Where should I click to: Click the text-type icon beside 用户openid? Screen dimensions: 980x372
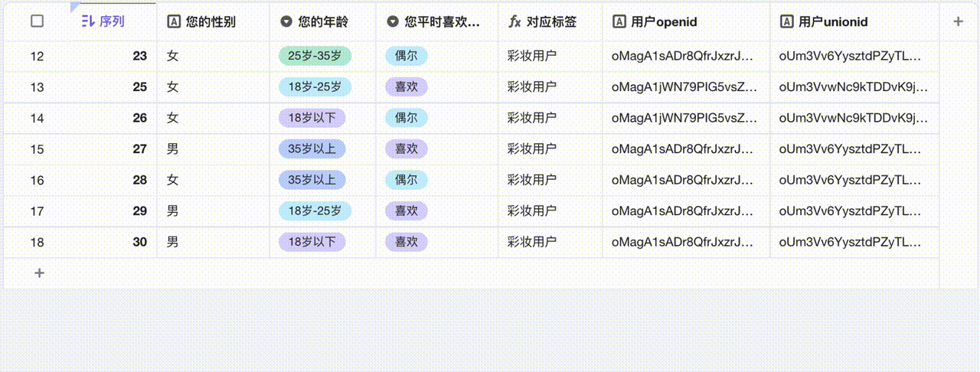pos(619,22)
